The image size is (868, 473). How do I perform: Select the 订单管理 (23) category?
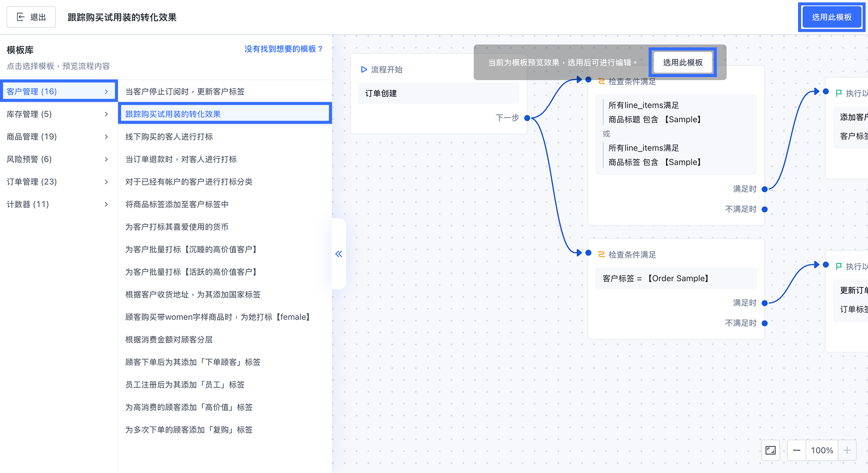59,182
